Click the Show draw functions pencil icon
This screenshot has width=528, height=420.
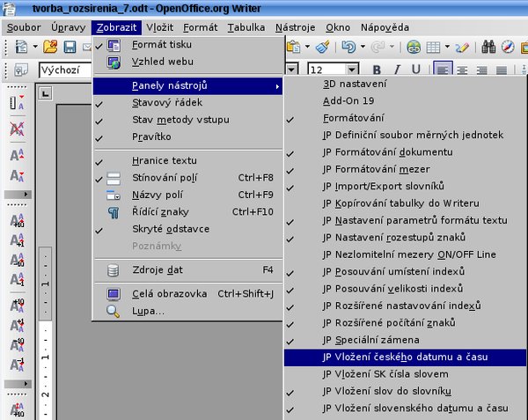(462, 48)
